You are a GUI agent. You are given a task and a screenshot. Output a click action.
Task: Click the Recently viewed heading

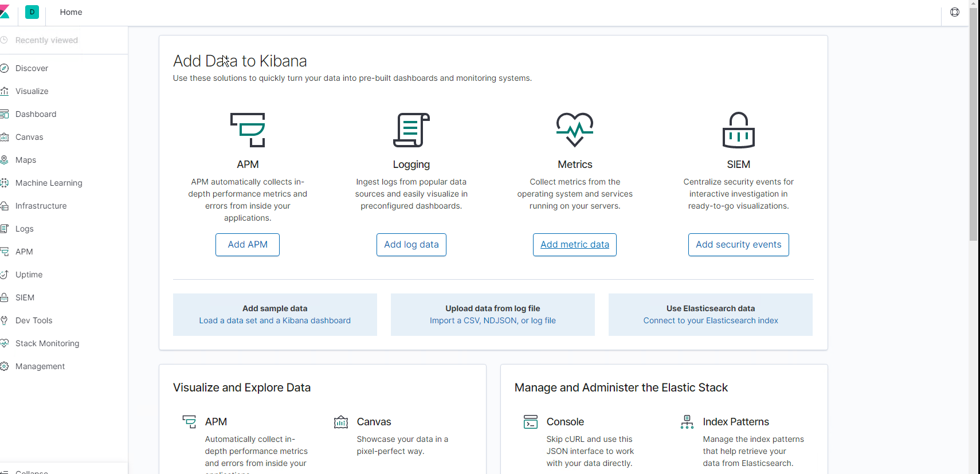(46, 40)
